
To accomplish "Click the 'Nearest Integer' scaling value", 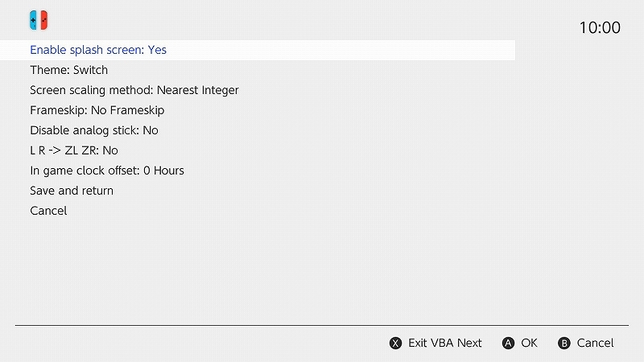I will (197, 90).
